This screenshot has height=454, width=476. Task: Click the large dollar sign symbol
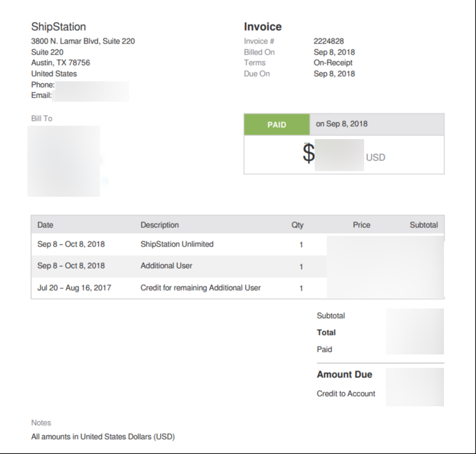[309, 154]
